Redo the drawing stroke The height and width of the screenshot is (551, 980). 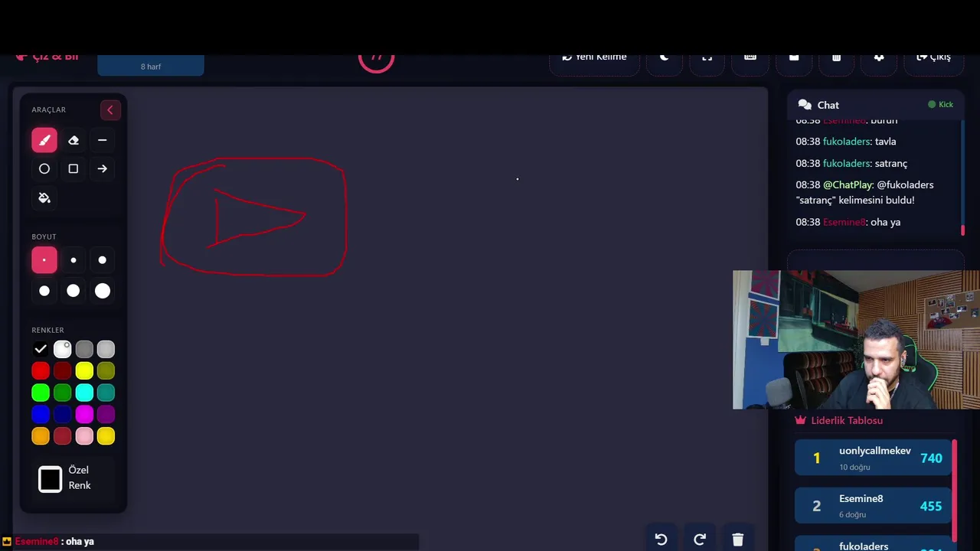pos(700,540)
